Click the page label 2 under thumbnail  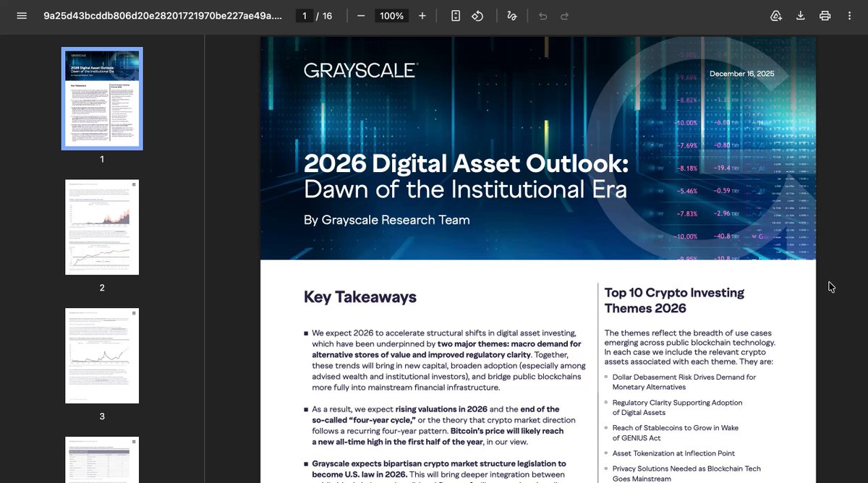point(102,288)
